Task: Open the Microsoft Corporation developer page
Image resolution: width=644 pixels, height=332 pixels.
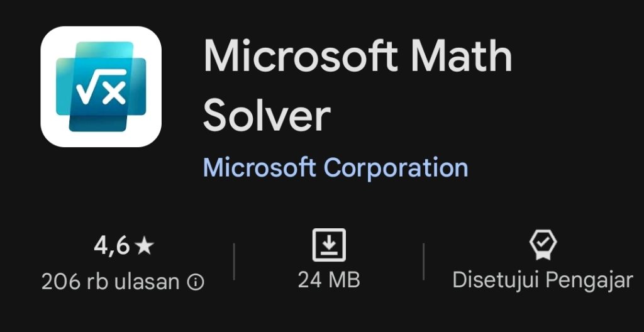Action: [335, 168]
